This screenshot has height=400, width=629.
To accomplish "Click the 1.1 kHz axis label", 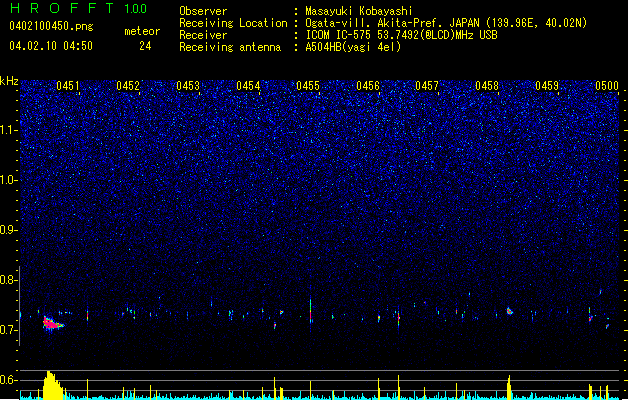I will (9, 130).
